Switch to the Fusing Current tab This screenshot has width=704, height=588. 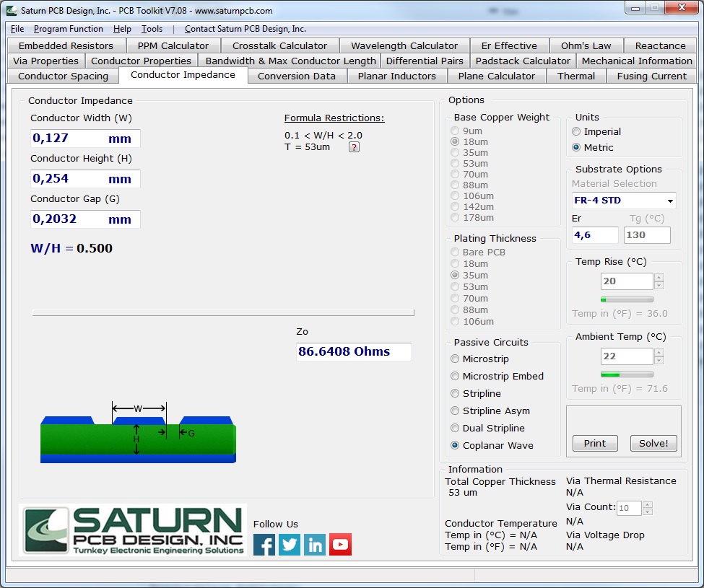click(x=651, y=76)
